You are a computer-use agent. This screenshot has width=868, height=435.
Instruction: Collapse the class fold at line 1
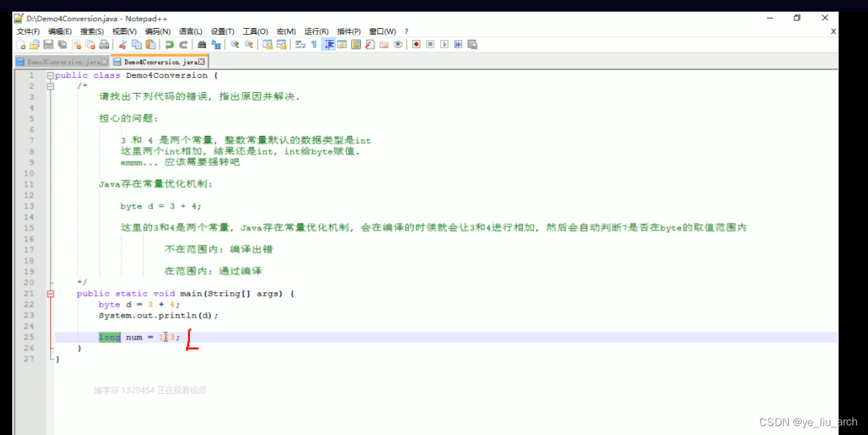point(49,75)
